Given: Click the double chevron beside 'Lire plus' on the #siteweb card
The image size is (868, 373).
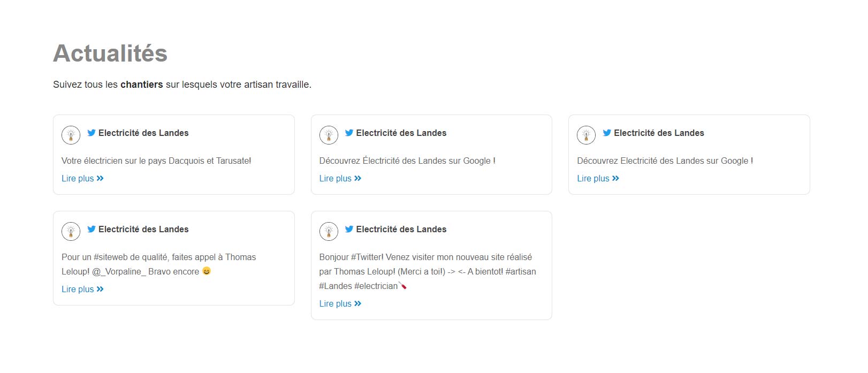Looking at the screenshot, I should [x=100, y=289].
